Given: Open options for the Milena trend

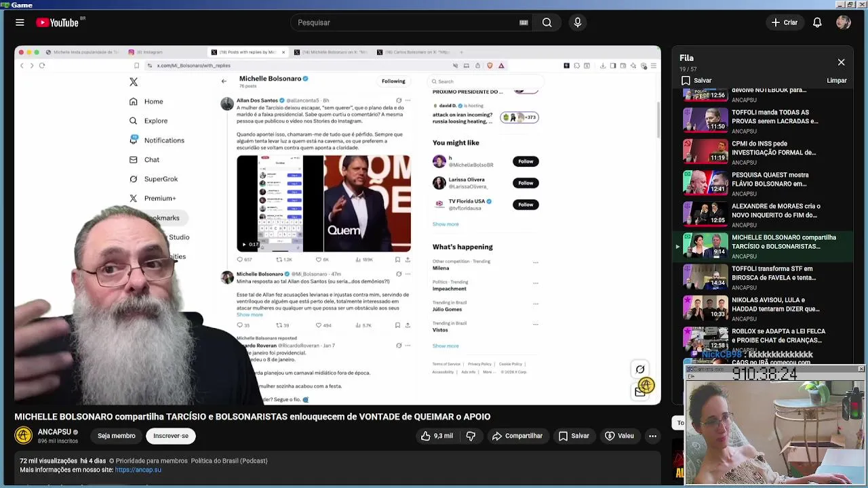Looking at the screenshot, I should click(x=536, y=262).
